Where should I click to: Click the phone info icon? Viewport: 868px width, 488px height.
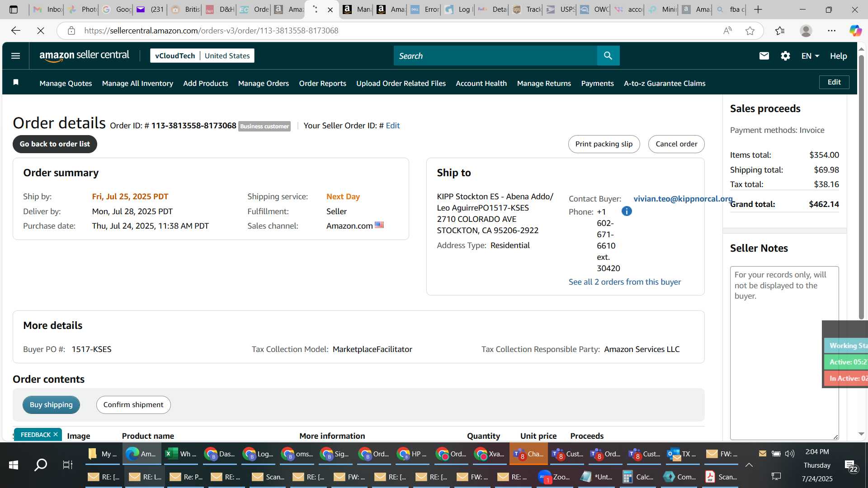(627, 211)
